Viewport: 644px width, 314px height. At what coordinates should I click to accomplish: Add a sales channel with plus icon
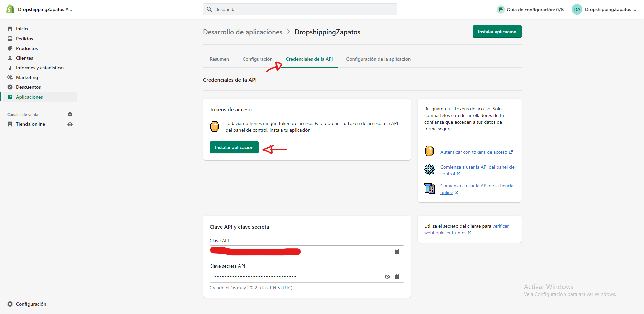pyautogui.click(x=70, y=114)
